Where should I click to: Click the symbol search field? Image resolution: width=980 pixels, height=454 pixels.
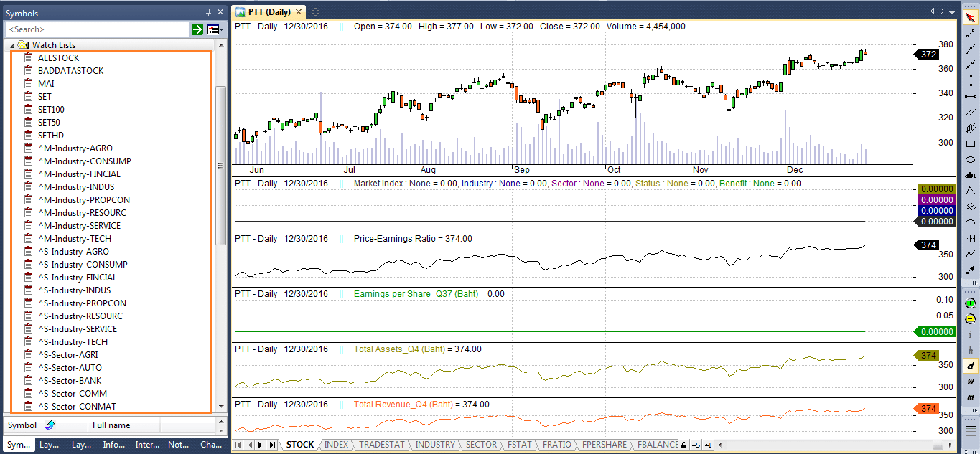click(97, 29)
